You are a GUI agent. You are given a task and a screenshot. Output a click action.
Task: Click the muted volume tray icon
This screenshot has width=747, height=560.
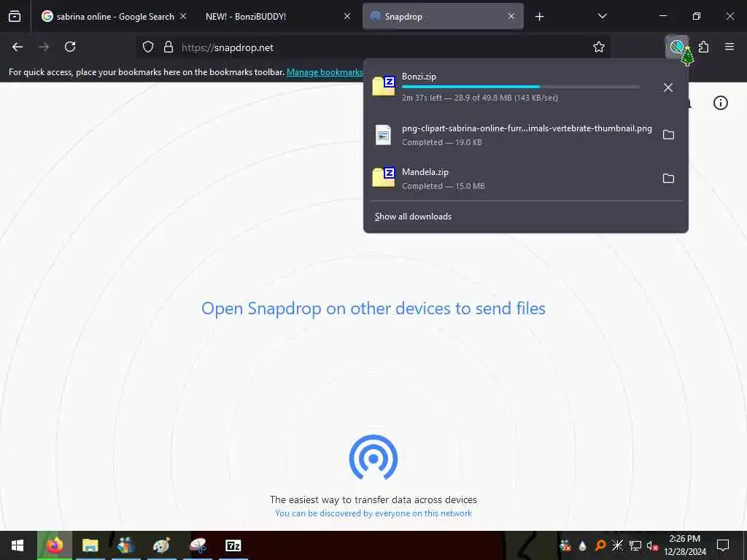[x=652, y=545]
